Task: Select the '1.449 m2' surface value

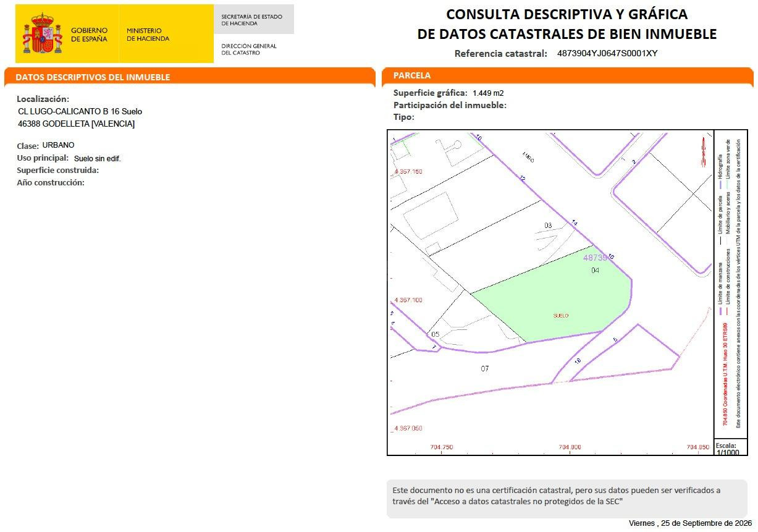Action: pos(489,93)
